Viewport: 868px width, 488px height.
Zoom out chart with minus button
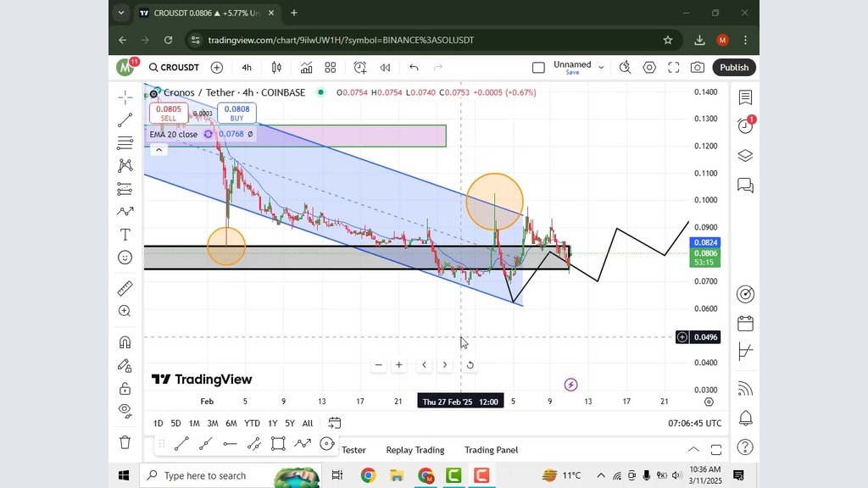point(379,365)
